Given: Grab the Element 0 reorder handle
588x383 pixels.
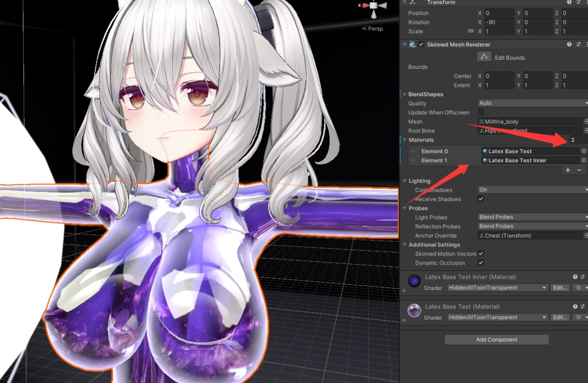Looking at the screenshot, I should pyautogui.click(x=413, y=151).
